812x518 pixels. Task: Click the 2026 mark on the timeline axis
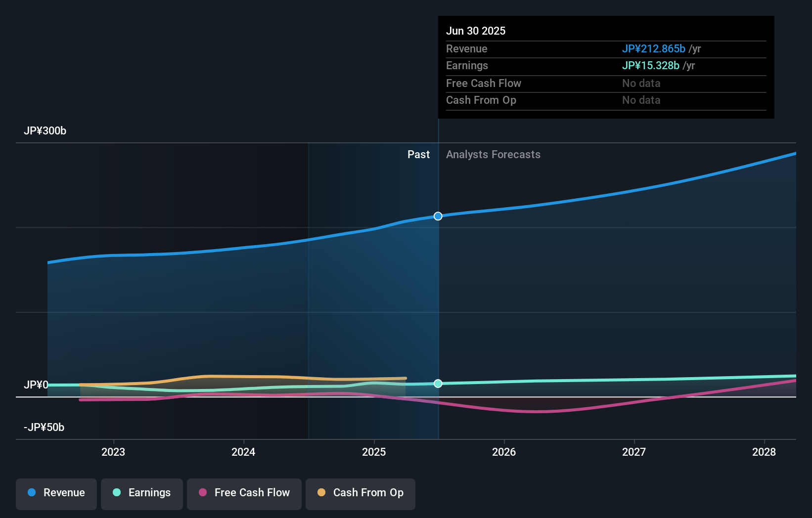(503, 452)
